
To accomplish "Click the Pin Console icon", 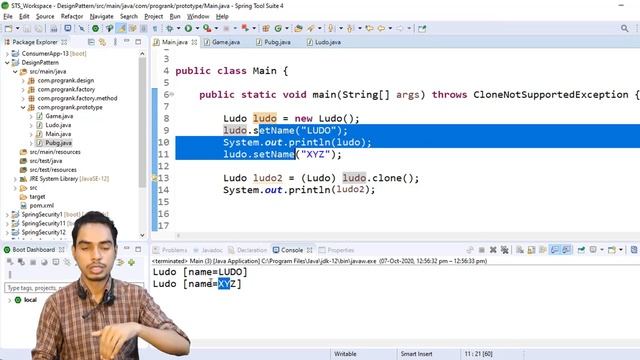I will 581,250.
